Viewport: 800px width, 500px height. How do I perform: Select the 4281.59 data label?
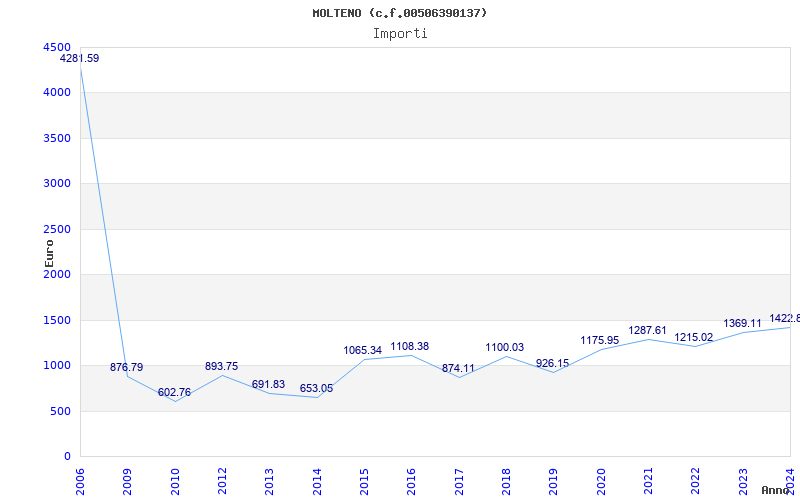click(80, 58)
